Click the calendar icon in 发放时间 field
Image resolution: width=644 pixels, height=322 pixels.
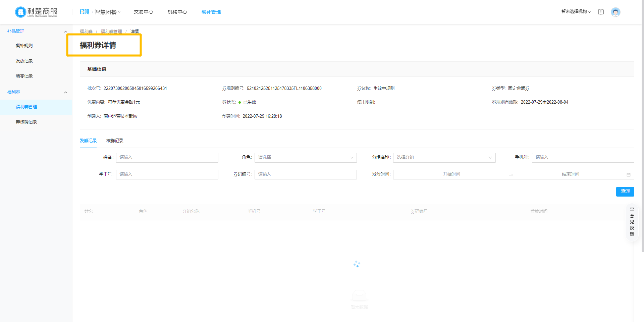[629, 175]
